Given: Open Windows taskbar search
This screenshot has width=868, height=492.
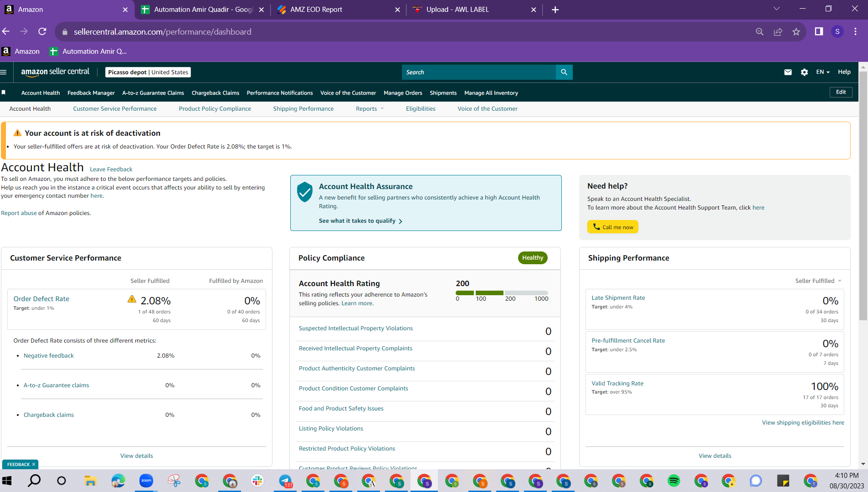Looking at the screenshot, I should coord(34,481).
